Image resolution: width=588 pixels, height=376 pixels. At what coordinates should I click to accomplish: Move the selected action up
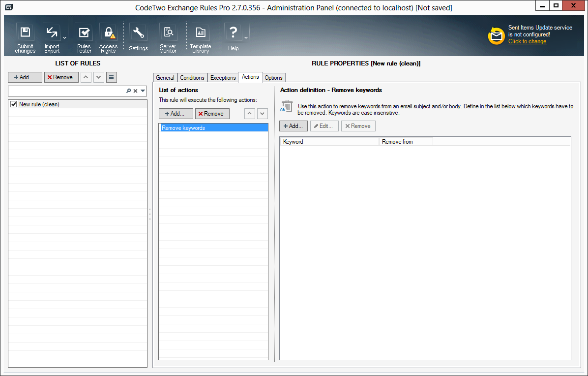[x=250, y=114]
